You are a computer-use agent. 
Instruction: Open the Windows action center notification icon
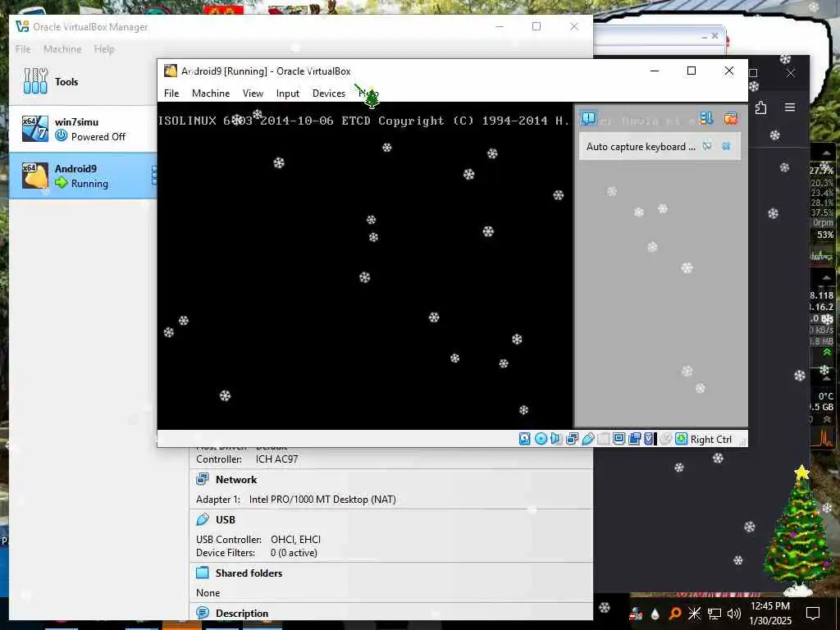click(x=813, y=614)
